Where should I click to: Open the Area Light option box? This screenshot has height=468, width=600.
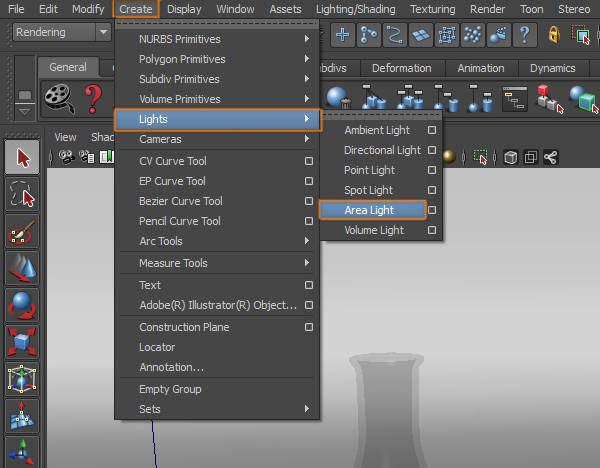pyautogui.click(x=432, y=210)
